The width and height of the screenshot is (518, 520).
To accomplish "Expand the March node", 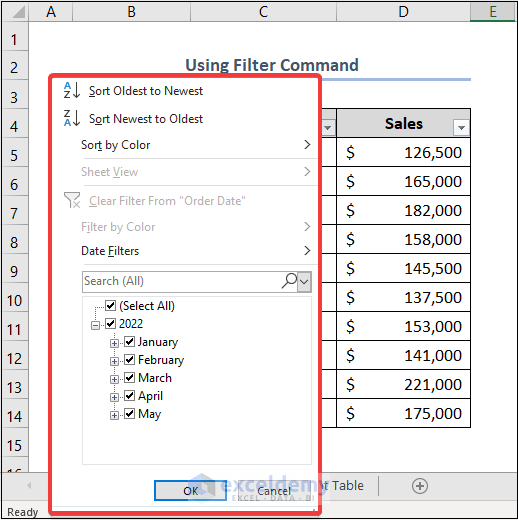I will pyautogui.click(x=114, y=379).
